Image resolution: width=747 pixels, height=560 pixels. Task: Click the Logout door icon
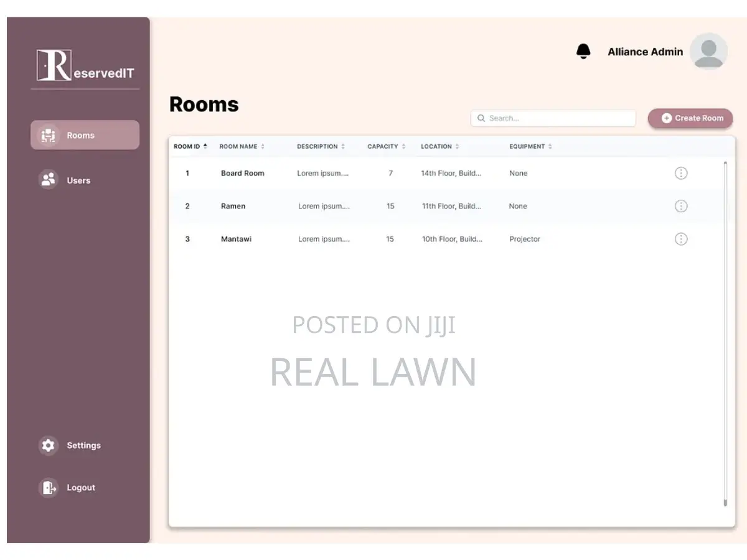[49, 488]
